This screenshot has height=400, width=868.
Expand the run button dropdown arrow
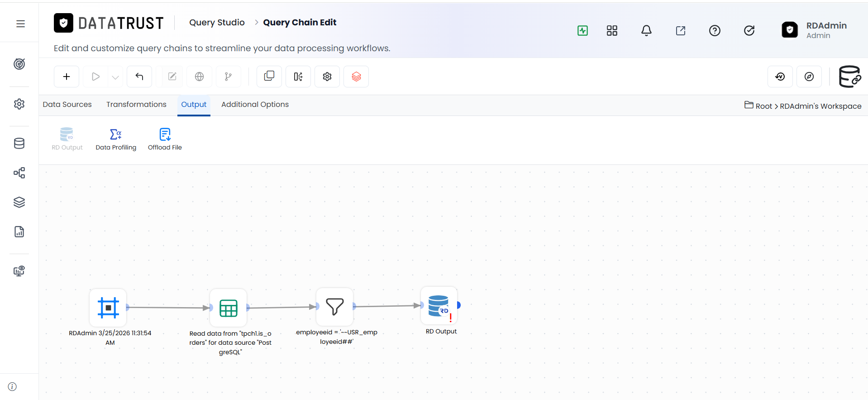click(x=115, y=77)
